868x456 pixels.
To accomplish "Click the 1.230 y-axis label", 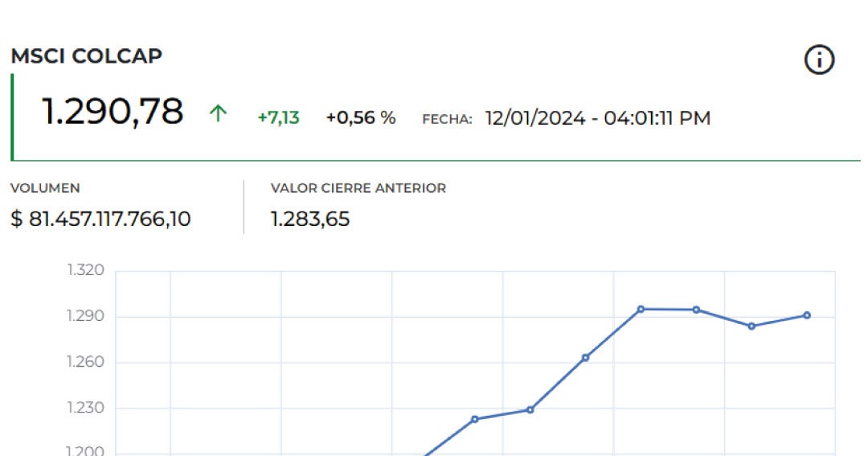I will (85, 408).
